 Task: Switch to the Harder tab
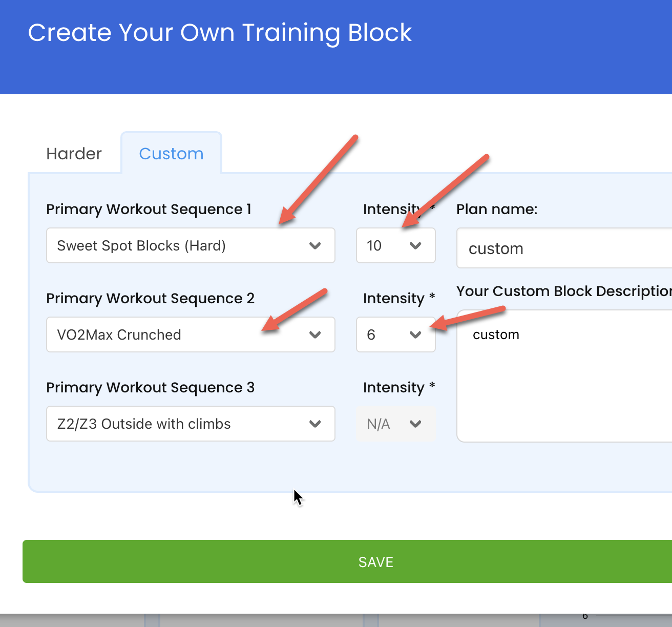click(74, 154)
